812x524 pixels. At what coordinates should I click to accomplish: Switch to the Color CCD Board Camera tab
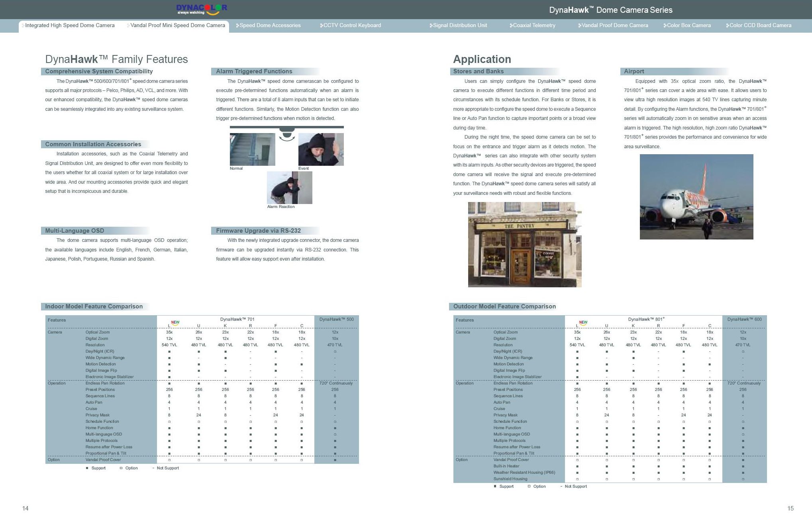point(759,26)
